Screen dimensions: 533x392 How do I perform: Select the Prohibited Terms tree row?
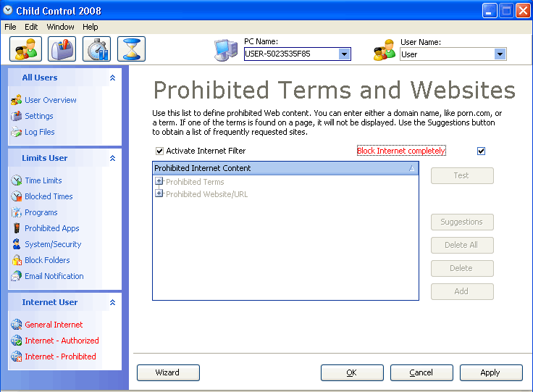[x=195, y=182]
